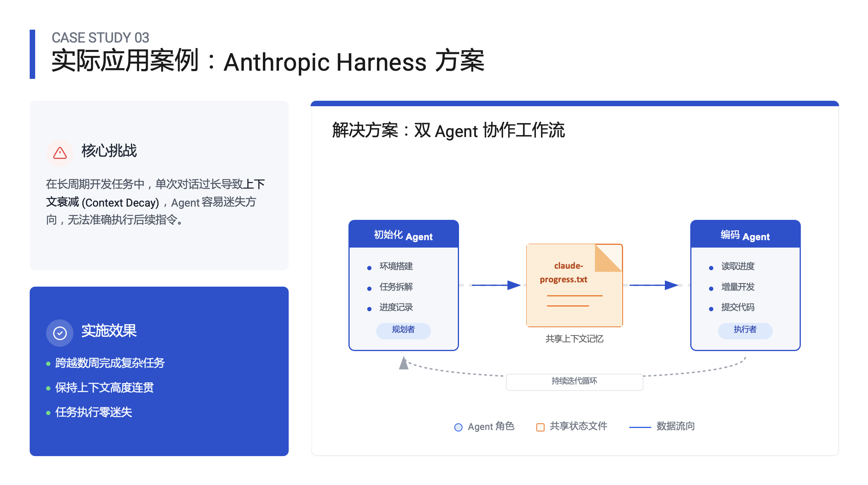Click the arrow pointing toward 编码 Agent
The height and width of the screenshot is (485, 868).
tap(654, 285)
